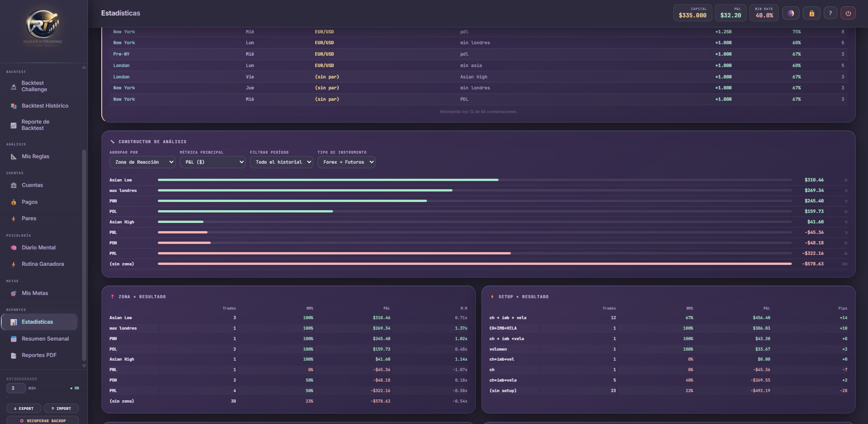Click the -$492.19 P&L in the Setup table

[760, 391]
